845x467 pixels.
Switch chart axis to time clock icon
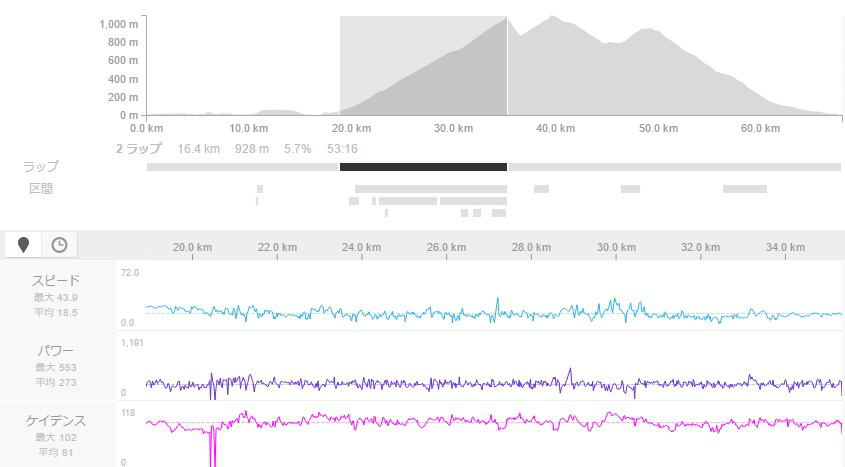point(59,245)
